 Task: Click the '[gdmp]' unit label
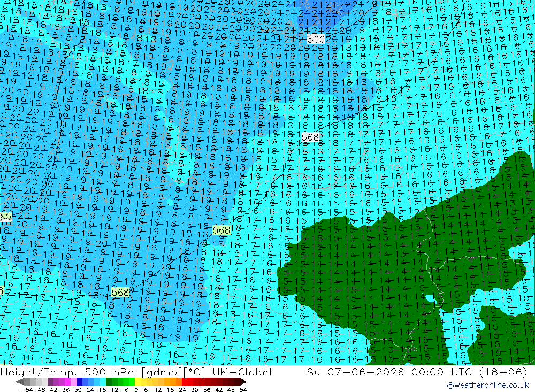[162, 372]
